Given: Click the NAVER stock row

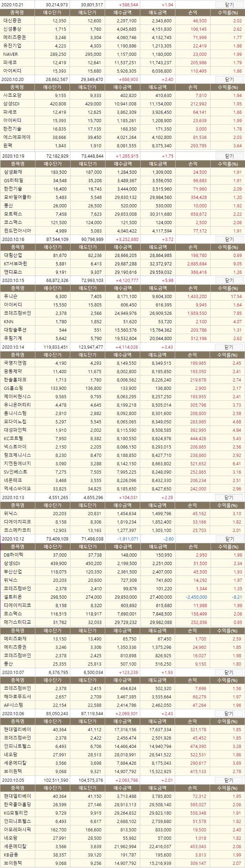Looking at the screenshot, I should click(122, 54).
